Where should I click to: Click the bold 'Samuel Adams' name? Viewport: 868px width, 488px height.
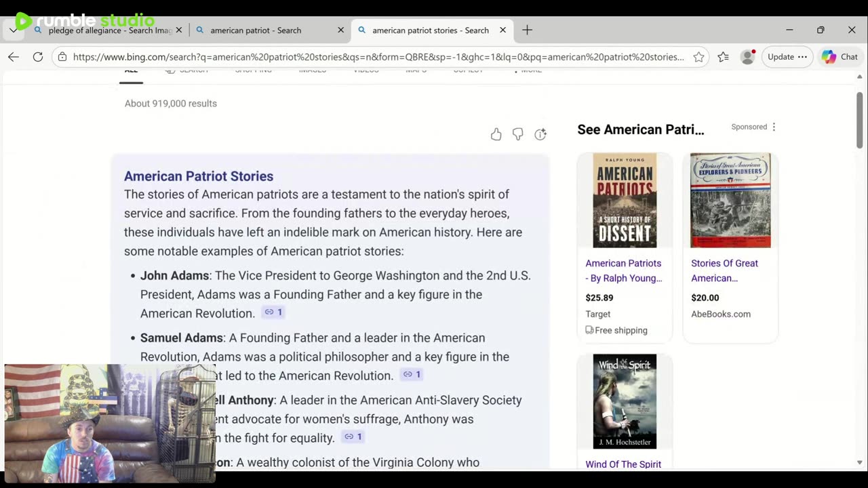[x=182, y=338]
